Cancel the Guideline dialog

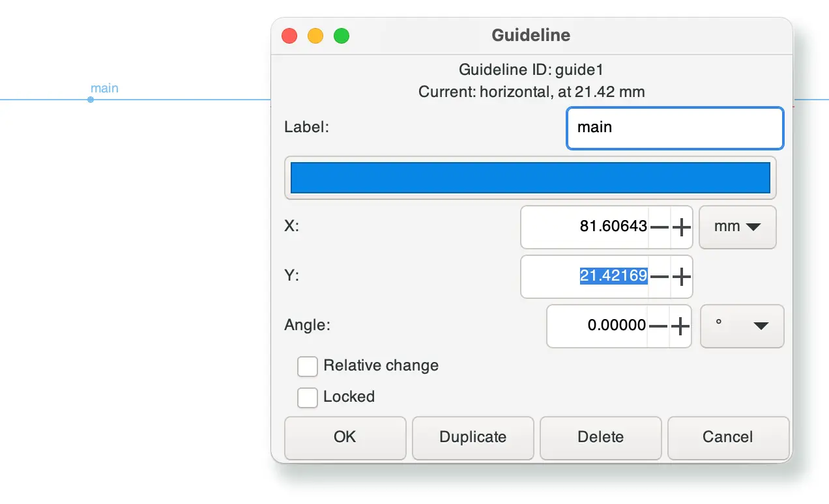pos(727,438)
